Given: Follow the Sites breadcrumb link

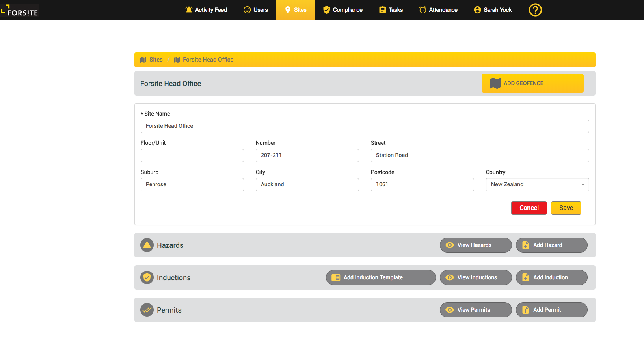Looking at the screenshot, I should pyautogui.click(x=156, y=60).
